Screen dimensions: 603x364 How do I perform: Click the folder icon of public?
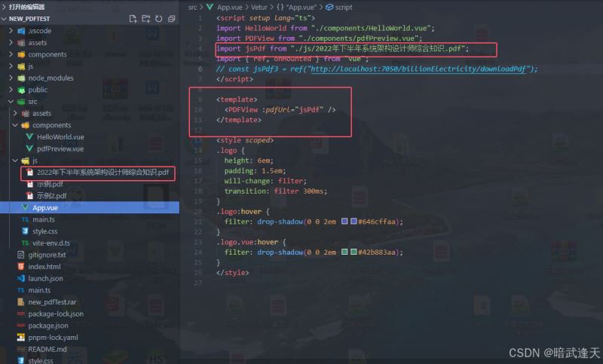(22, 90)
